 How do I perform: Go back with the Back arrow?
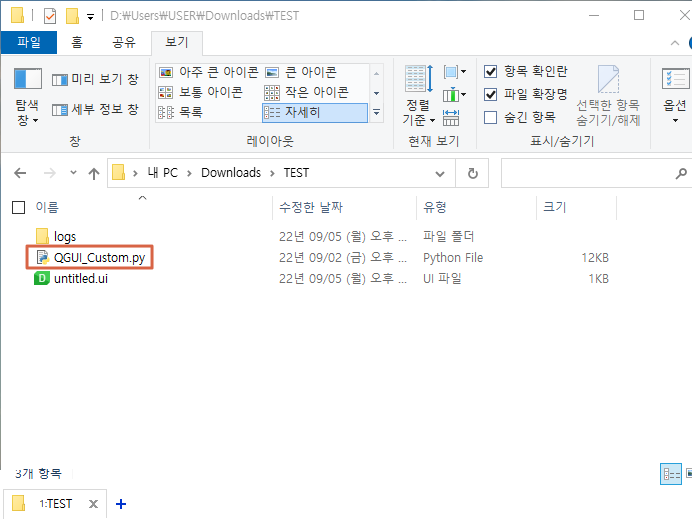coord(20,173)
